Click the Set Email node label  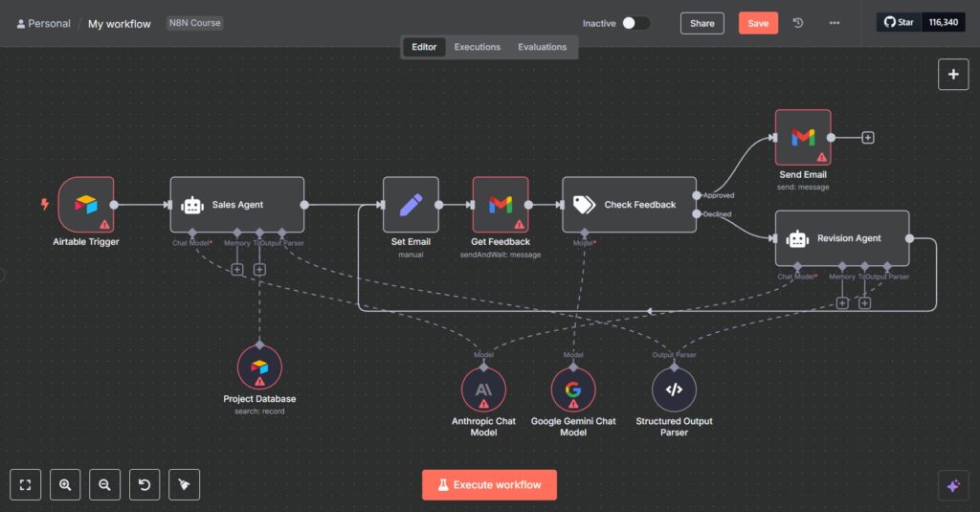(411, 241)
